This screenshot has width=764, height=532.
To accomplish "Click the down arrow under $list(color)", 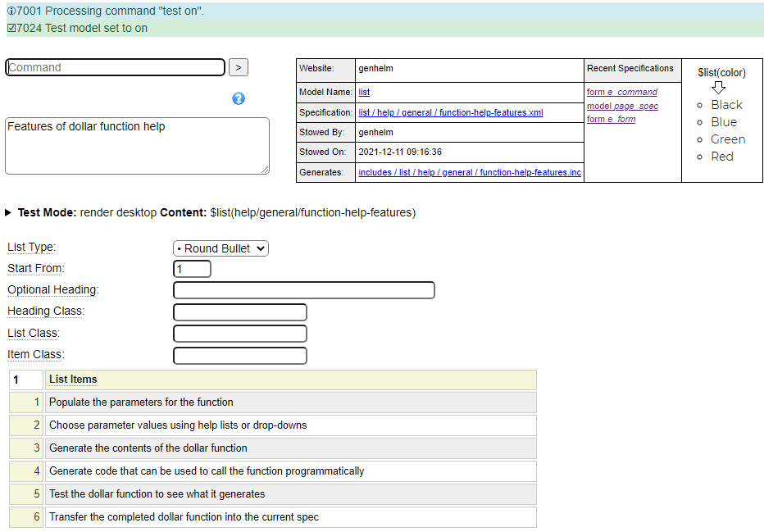I will point(718,87).
